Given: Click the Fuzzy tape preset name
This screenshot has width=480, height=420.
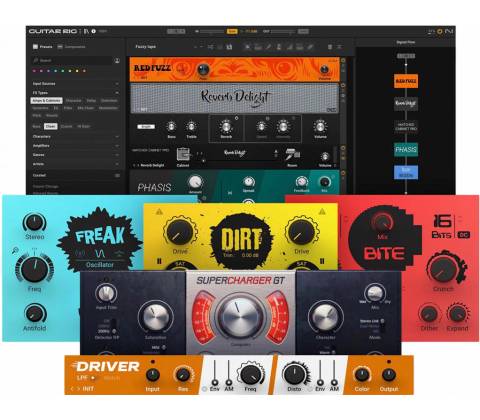Looking at the screenshot, I should coord(145,47).
